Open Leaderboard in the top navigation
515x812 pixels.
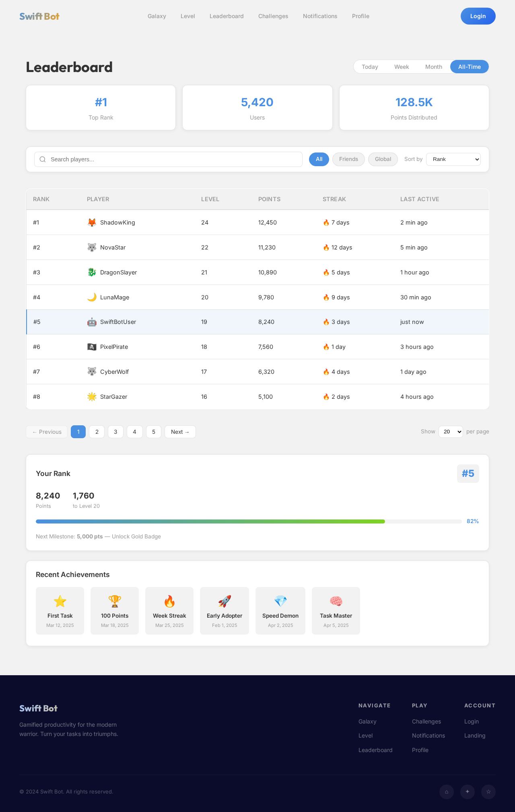(227, 16)
